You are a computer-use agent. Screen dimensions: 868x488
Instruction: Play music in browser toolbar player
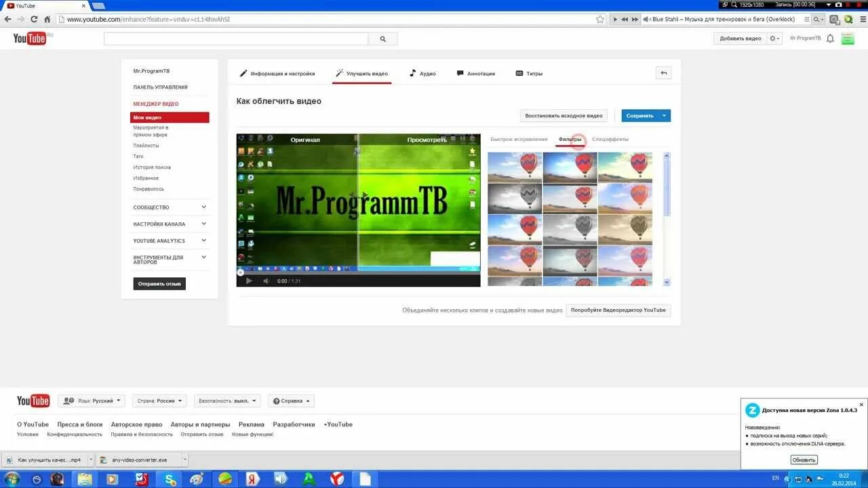tap(615, 19)
